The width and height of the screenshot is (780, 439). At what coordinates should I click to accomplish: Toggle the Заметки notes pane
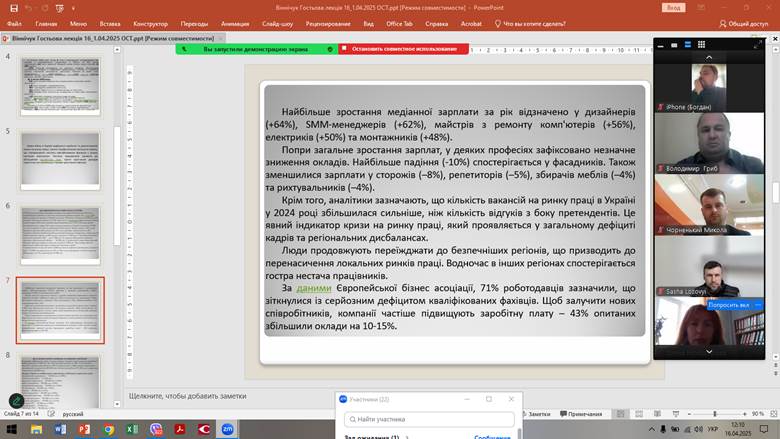pyautogui.click(x=535, y=413)
